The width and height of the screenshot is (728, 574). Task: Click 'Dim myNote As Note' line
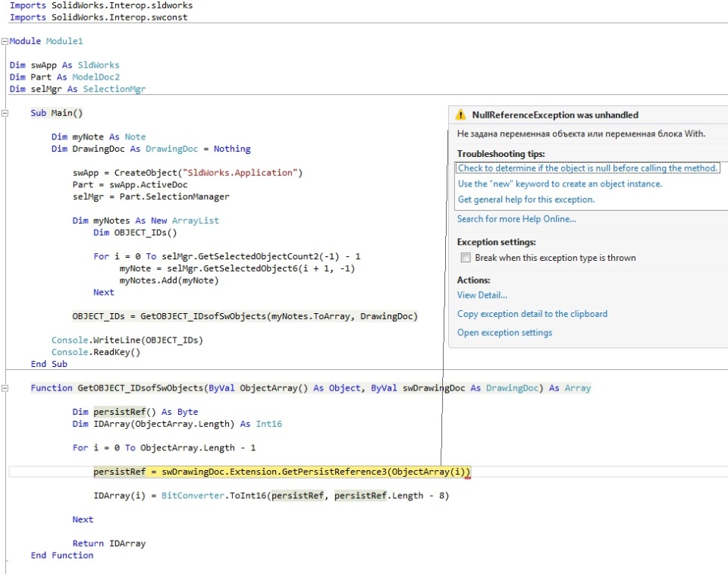(x=99, y=137)
